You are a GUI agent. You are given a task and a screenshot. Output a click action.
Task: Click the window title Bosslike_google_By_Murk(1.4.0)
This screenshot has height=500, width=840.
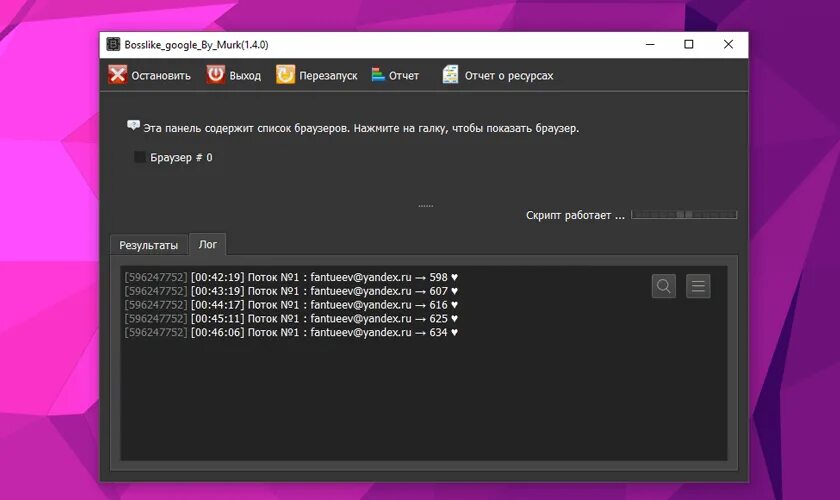pyautogui.click(x=196, y=44)
